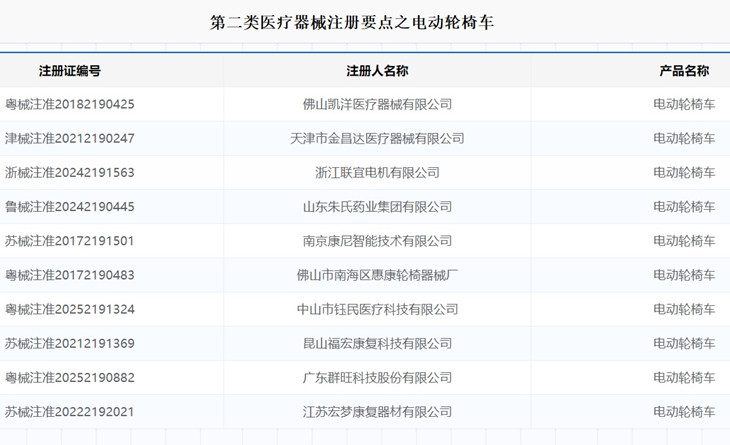730x445 pixels.
Task: Click the 产品名称 column header
Action: point(684,71)
